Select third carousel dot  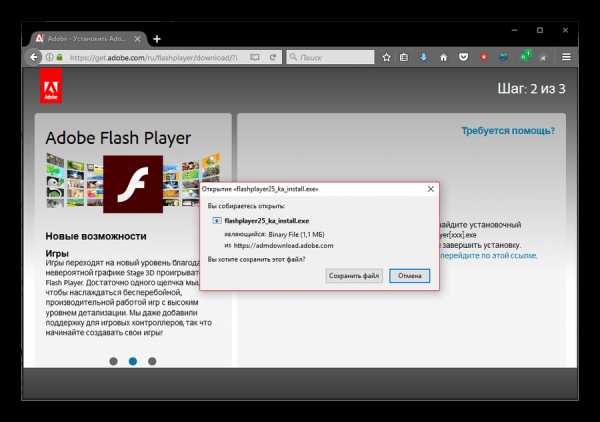(152, 361)
